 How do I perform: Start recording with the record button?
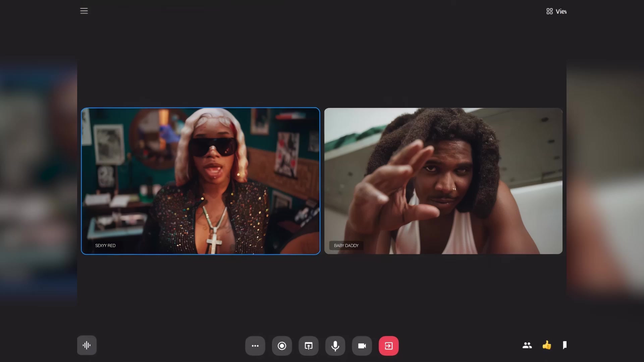282,346
